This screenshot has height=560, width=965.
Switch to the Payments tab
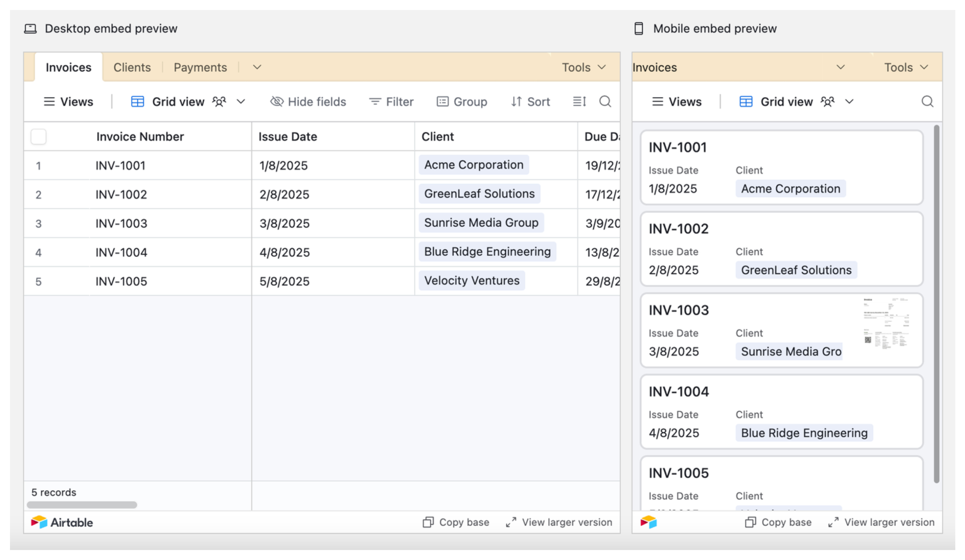(x=200, y=67)
